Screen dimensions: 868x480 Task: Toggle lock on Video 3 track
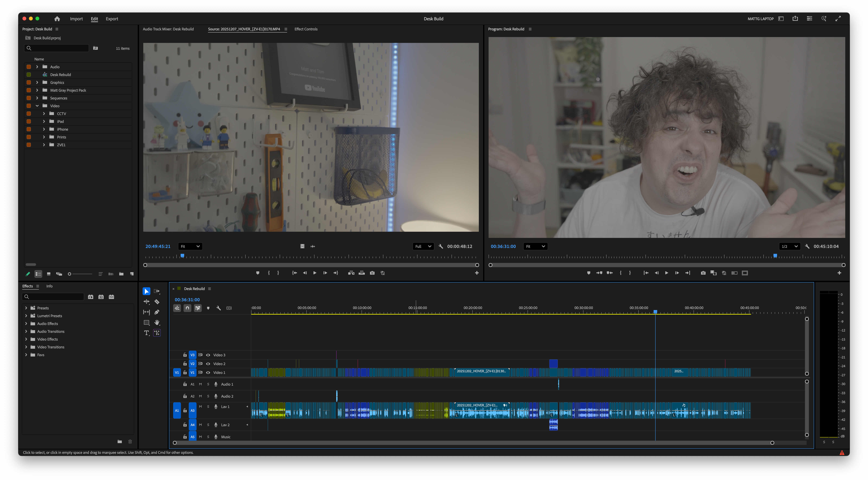pos(185,355)
